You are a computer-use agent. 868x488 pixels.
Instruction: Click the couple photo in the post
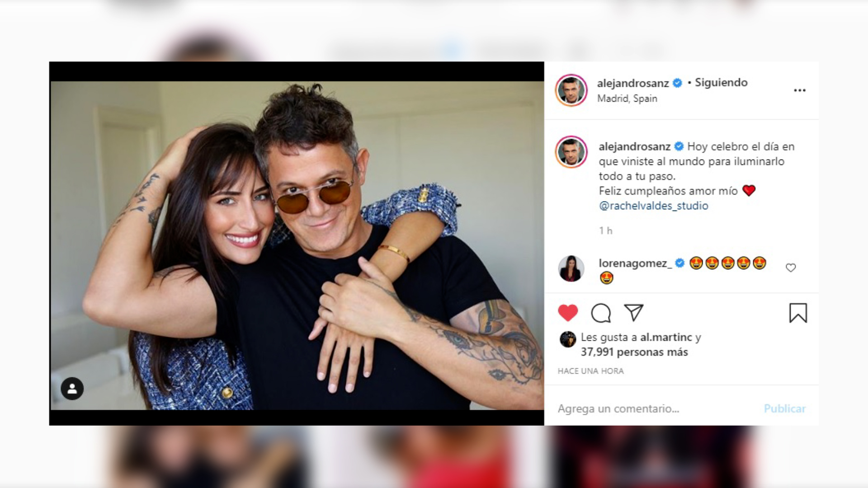tap(297, 245)
